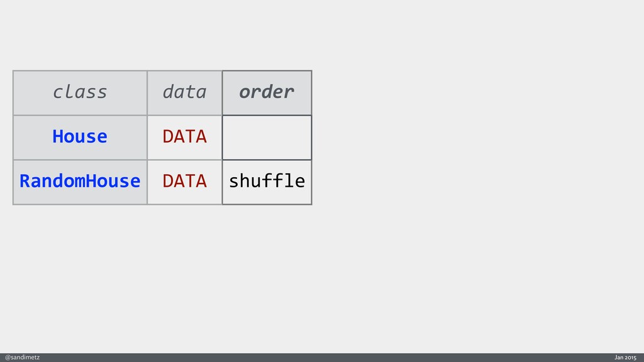Select the blue "House" class cell
The width and height of the screenshot is (644, 362).
pos(80,136)
